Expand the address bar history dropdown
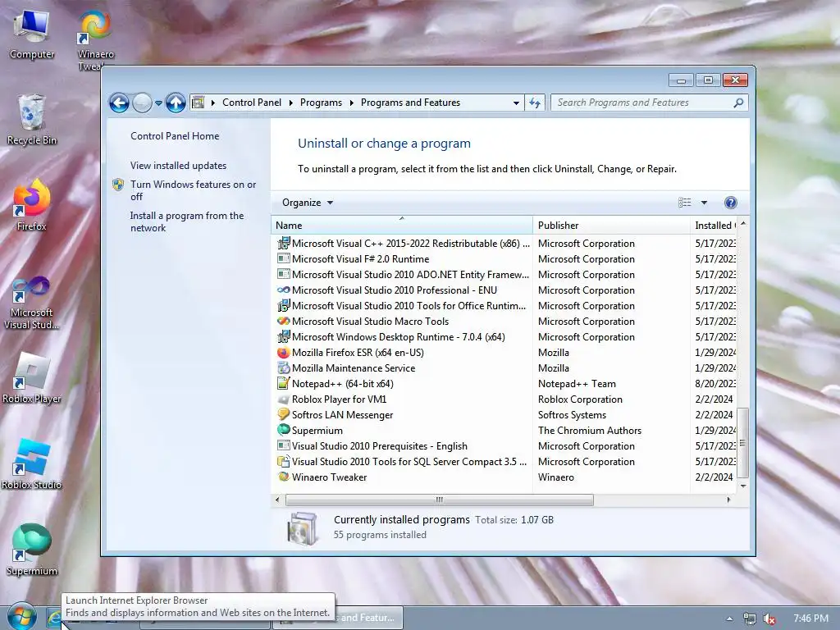The width and height of the screenshot is (840, 630). point(516,103)
